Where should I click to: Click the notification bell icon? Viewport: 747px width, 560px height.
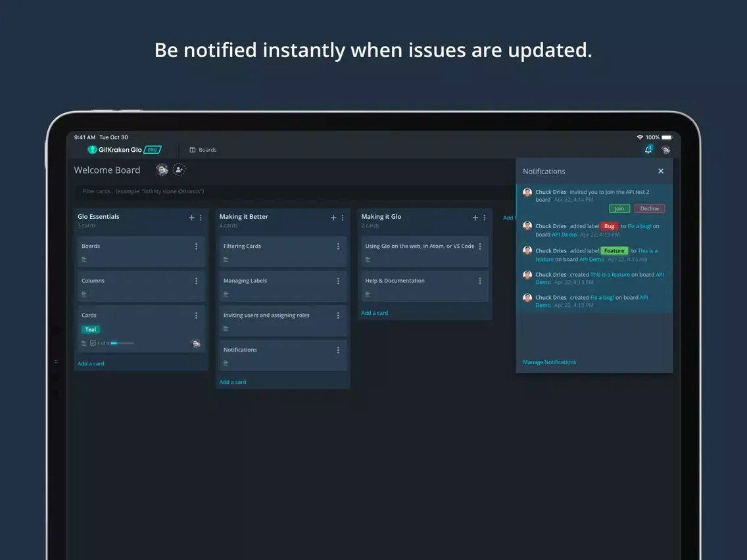tap(648, 150)
